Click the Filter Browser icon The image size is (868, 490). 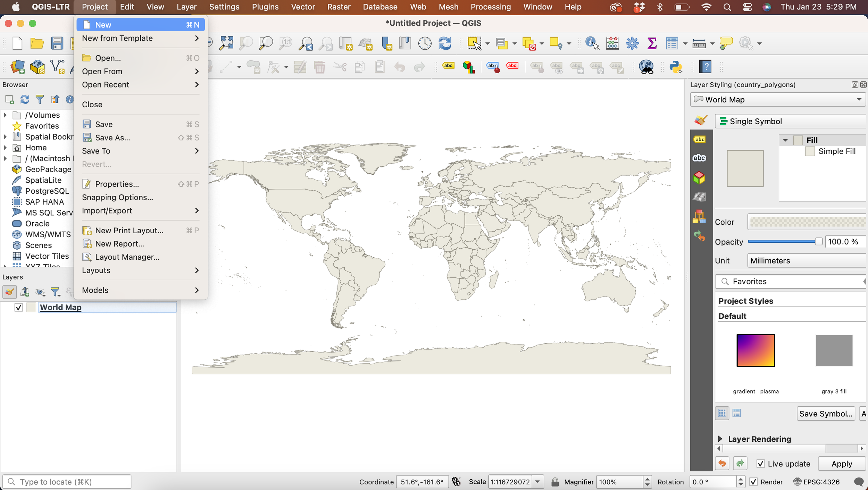[x=40, y=100]
